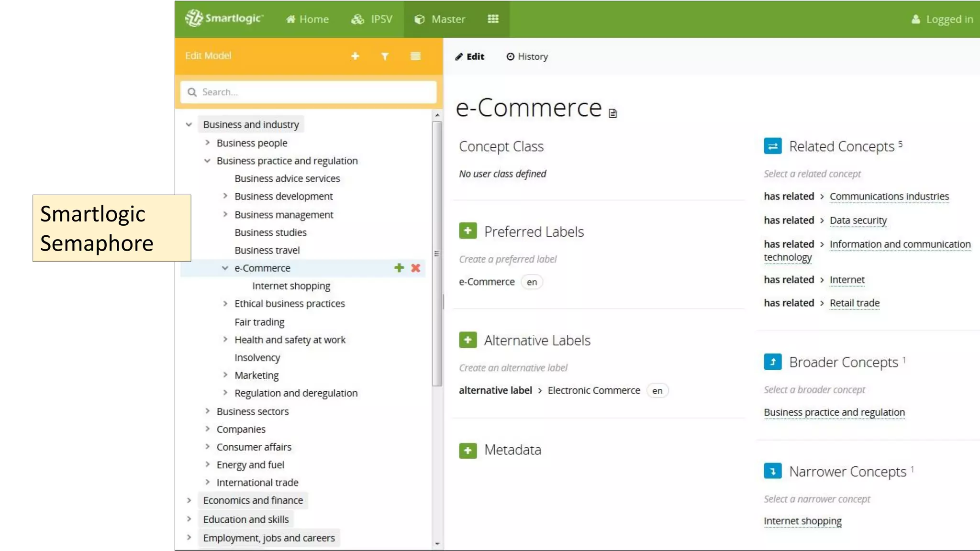Image resolution: width=980 pixels, height=551 pixels.
Task: Open the Data security related concept link
Action: click(858, 220)
